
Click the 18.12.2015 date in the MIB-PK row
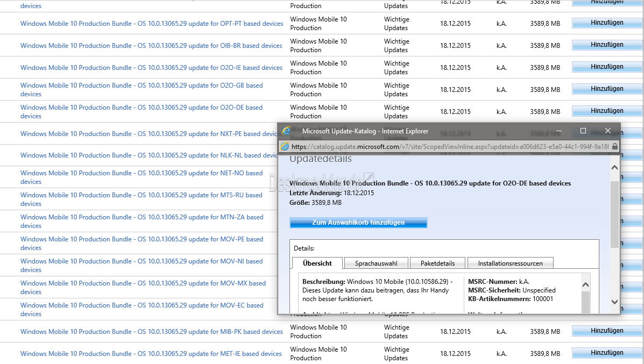[x=455, y=332]
